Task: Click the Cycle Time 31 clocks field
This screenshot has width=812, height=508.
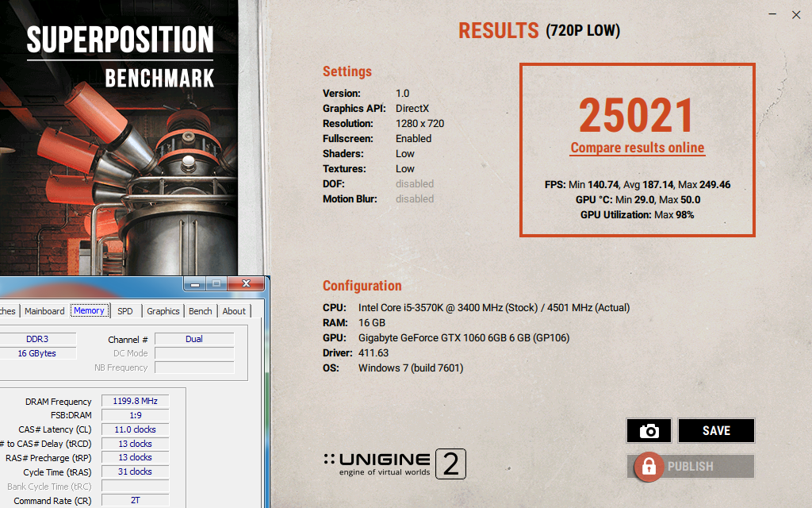Action: (135, 471)
